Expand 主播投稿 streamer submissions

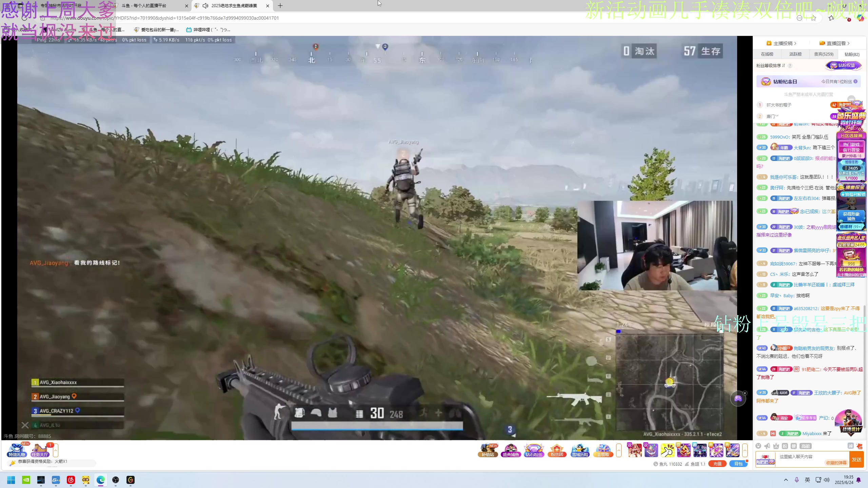coord(781,43)
